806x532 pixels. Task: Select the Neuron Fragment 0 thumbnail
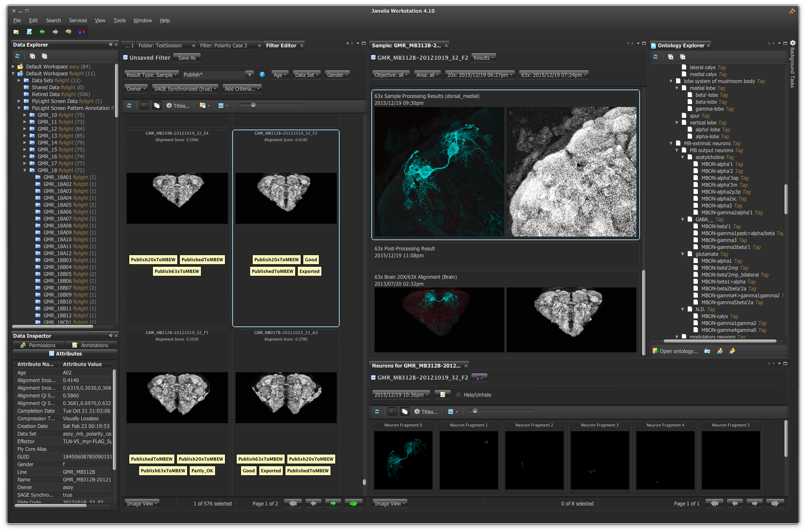[403, 460]
